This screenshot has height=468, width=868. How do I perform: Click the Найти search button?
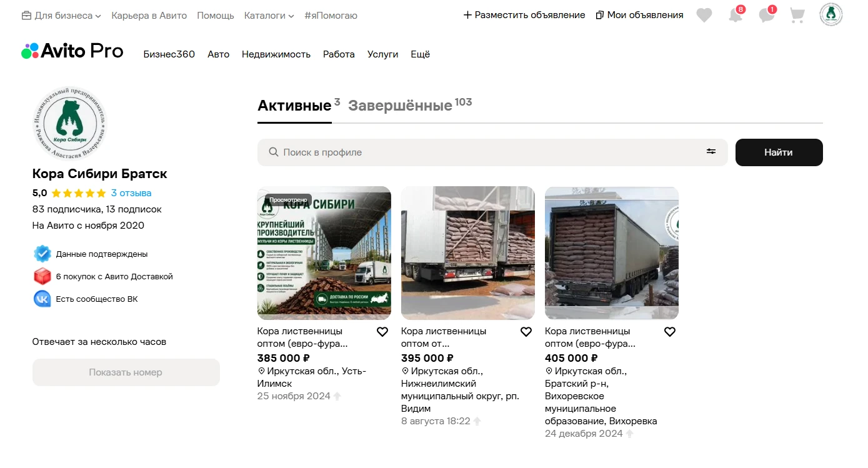(x=779, y=152)
